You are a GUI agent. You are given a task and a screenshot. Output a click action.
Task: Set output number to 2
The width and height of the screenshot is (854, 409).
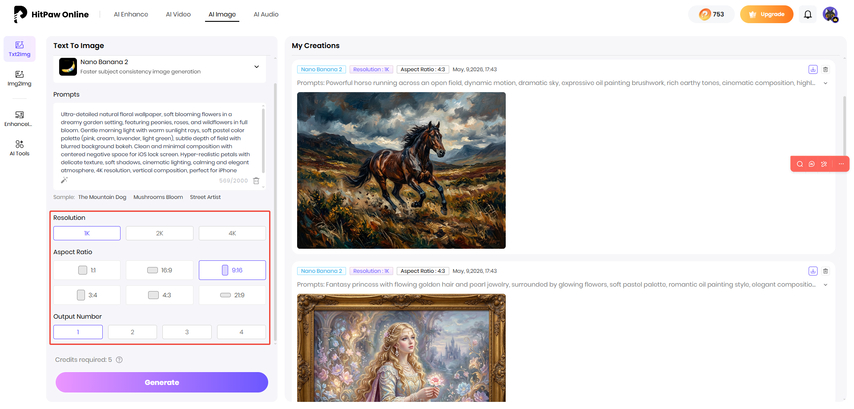click(132, 332)
